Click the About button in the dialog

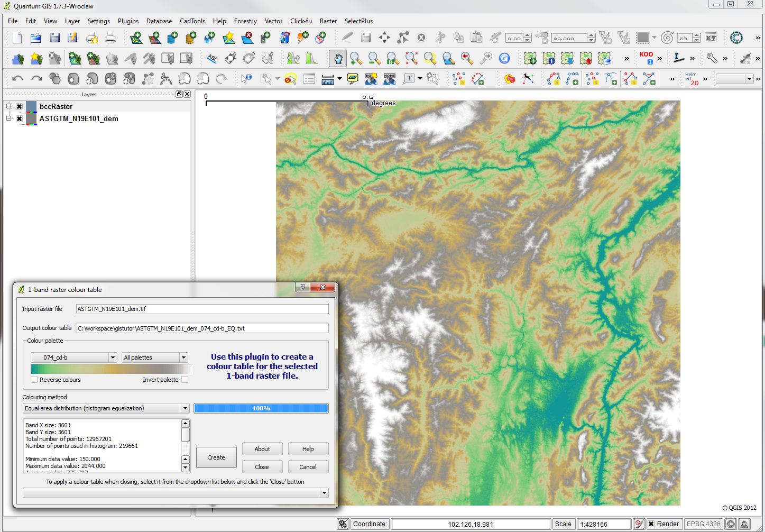[x=262, y=448]
